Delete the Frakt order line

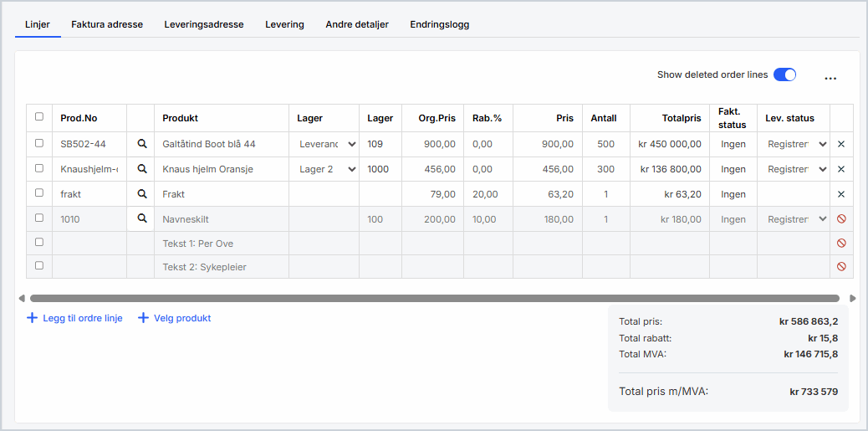point(841,194)
